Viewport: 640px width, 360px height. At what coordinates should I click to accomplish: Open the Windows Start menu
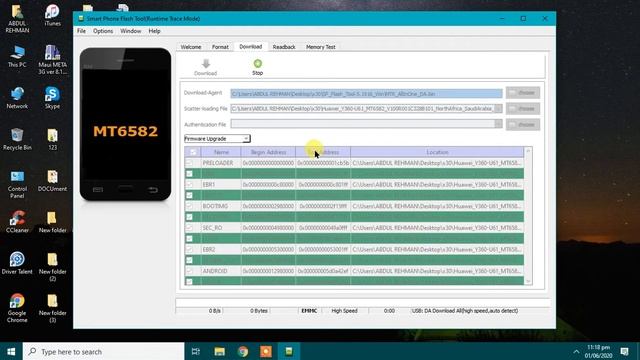(11, 351)
